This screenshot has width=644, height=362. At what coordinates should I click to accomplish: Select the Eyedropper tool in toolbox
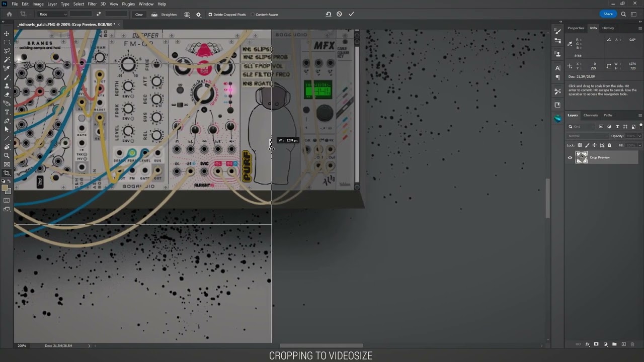[x=7, y=68]
